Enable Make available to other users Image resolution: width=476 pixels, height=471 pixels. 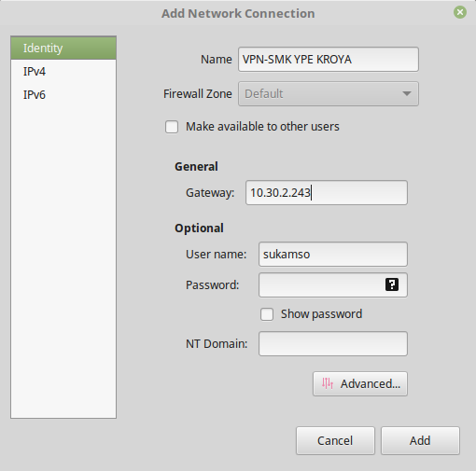[172, 127]
